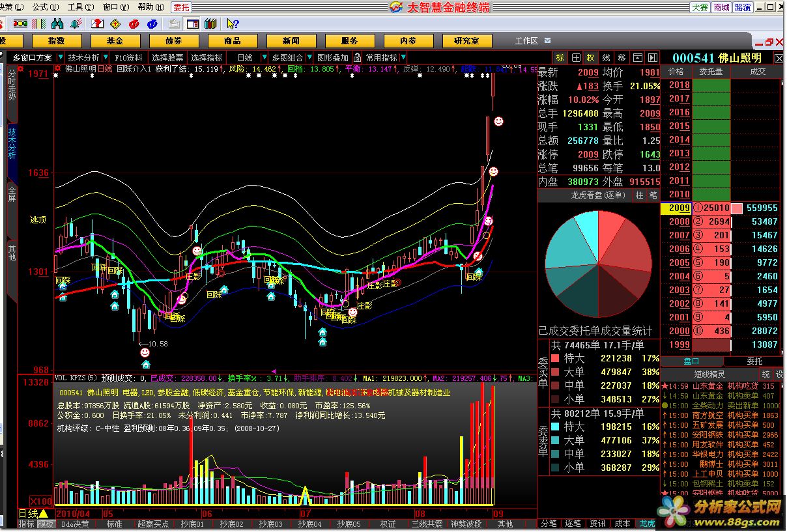
Task: Click the 大智慧 logo in title bar
Action: tap(395, 7)
